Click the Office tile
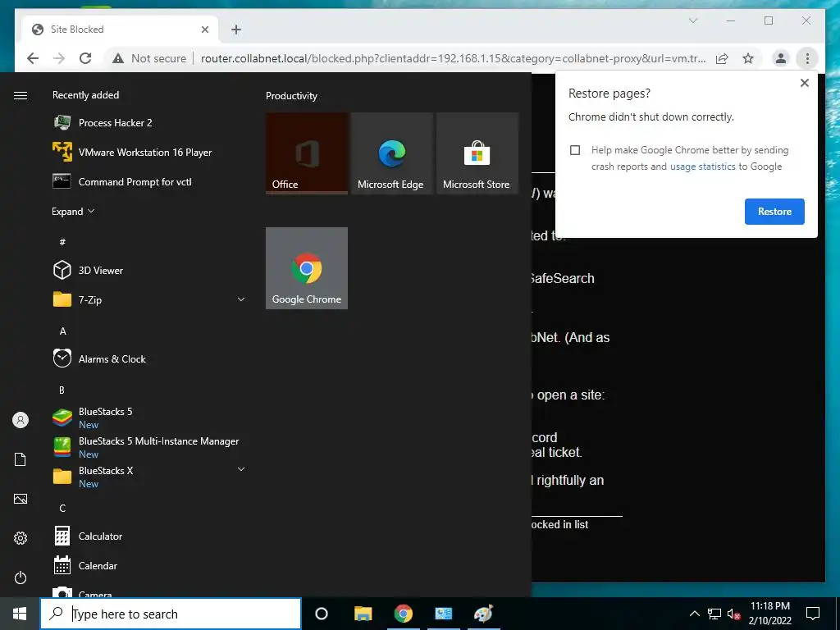 tap(307, 153)
